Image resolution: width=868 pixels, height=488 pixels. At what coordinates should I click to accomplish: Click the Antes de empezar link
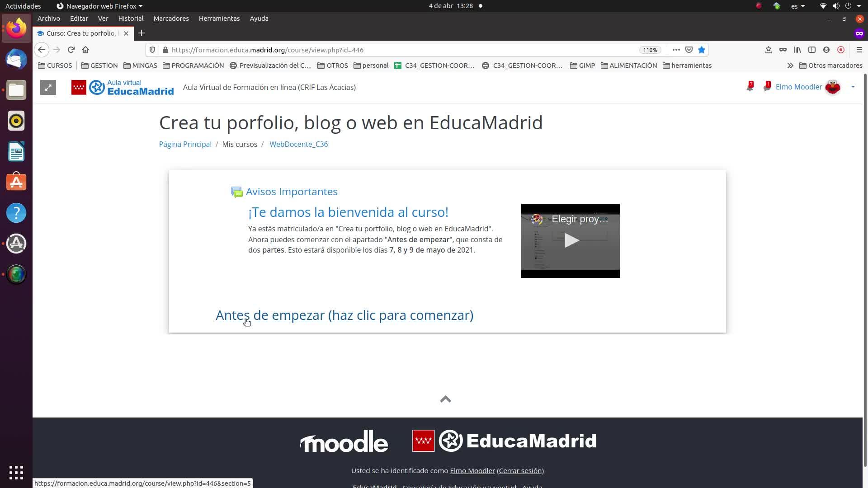344,315
